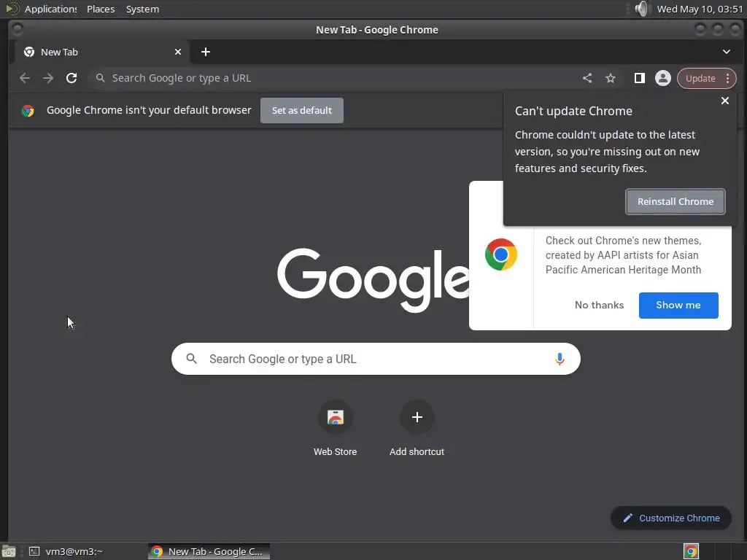Click the Google search box
This screenshot has width=747, height=560.
coord(376,359)
